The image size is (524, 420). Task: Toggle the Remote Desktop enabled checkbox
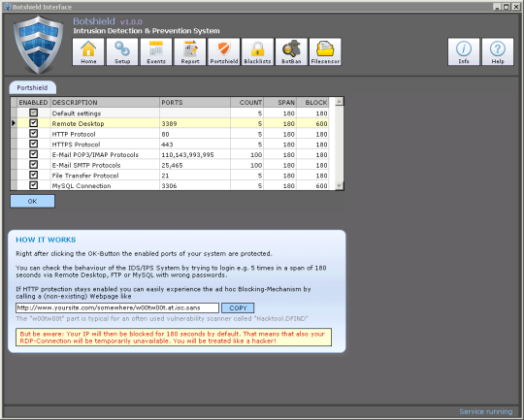(x=33, y=123)
